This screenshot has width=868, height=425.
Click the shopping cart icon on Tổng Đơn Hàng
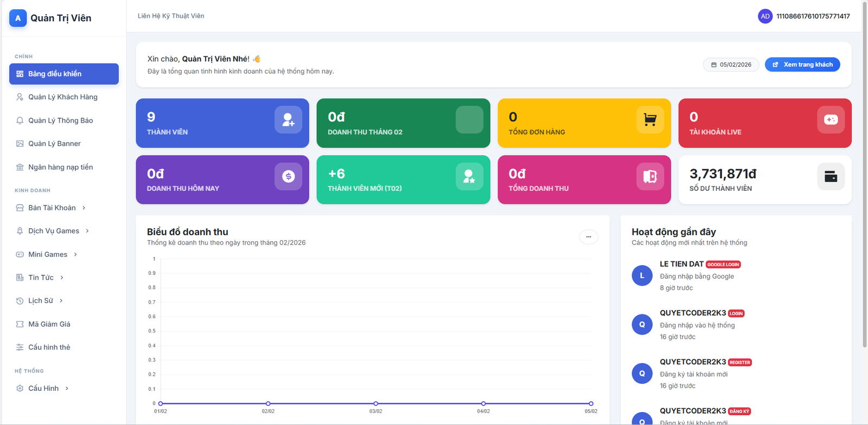(650, 120)
